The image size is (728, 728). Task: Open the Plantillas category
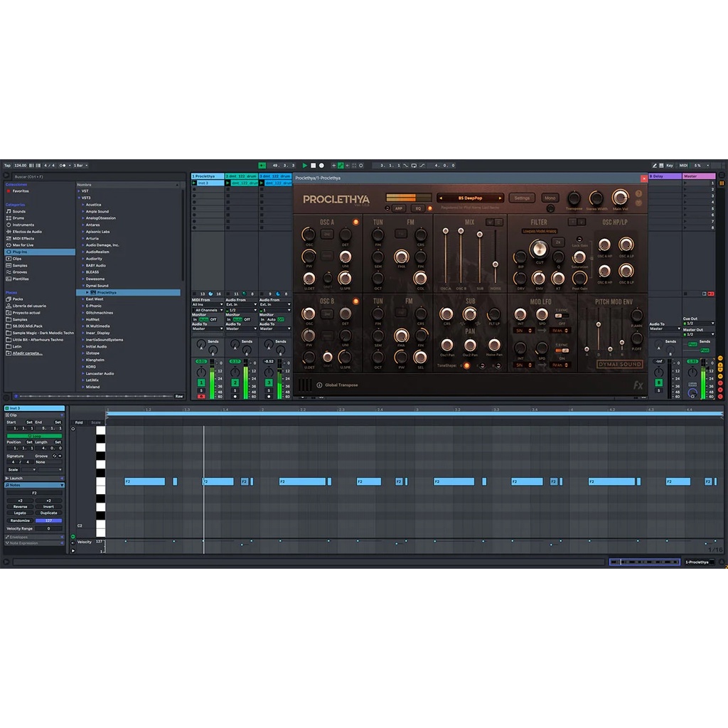pos(21,279)
